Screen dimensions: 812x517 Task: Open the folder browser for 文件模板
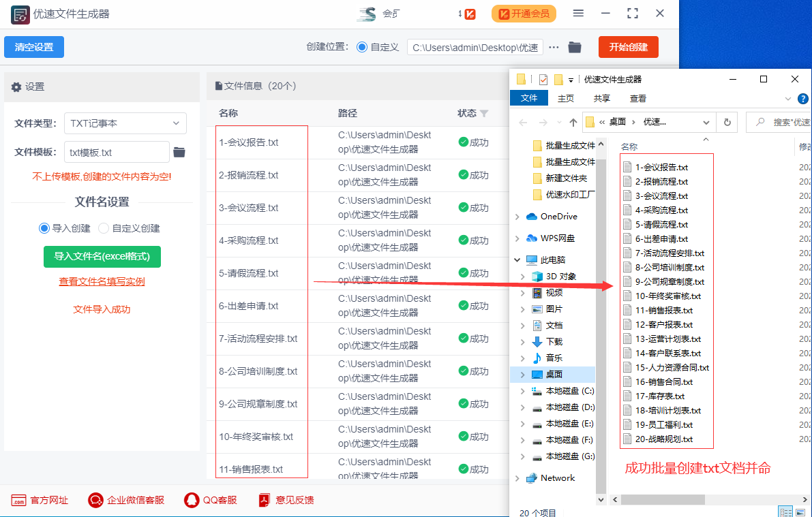[x=180, y=152]
